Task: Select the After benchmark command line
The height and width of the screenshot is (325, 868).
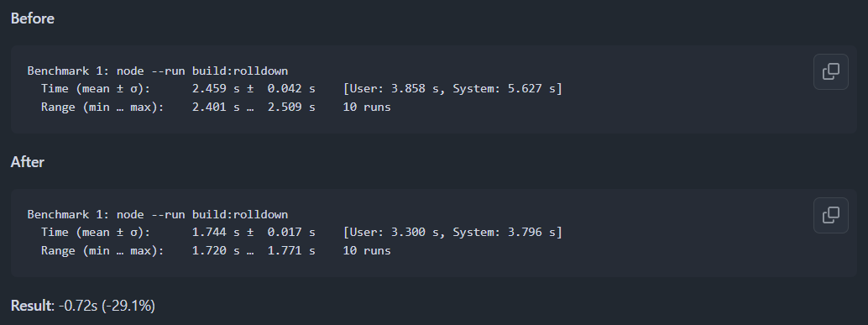Action: coord(158,214)
